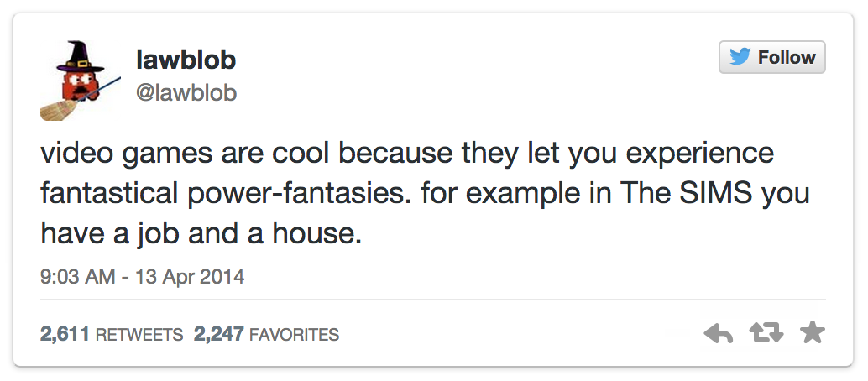The image size is (868, 381).
Task: Click the RETWEETS label
Action: pos(139,334)
